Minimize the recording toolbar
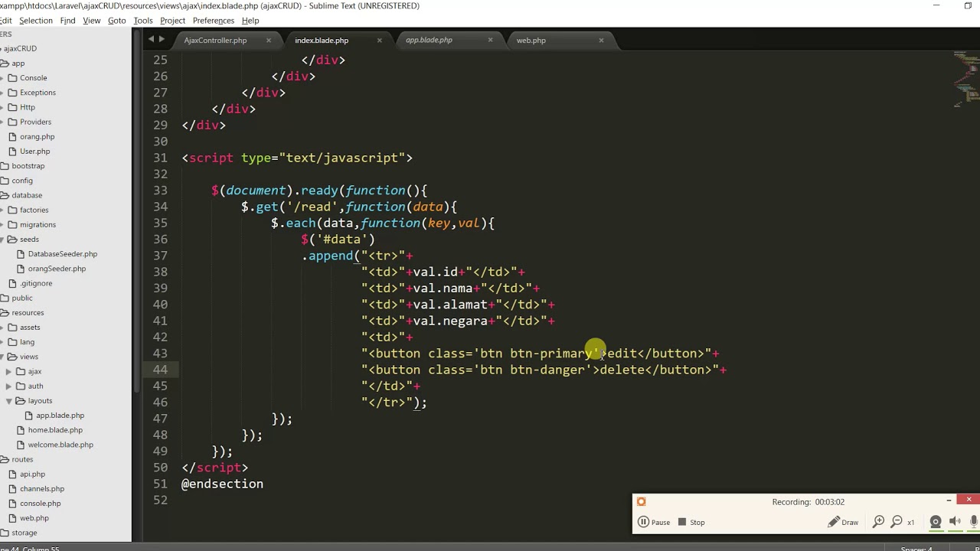Viewport: 980px width, 551px height. click(949, 500)
